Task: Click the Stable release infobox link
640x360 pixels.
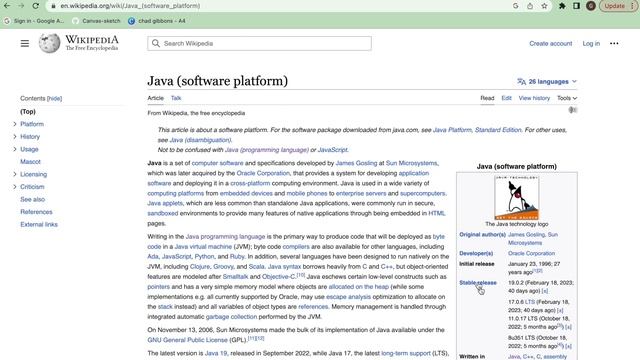Action: pyautogui.click(x=478, y=283)
